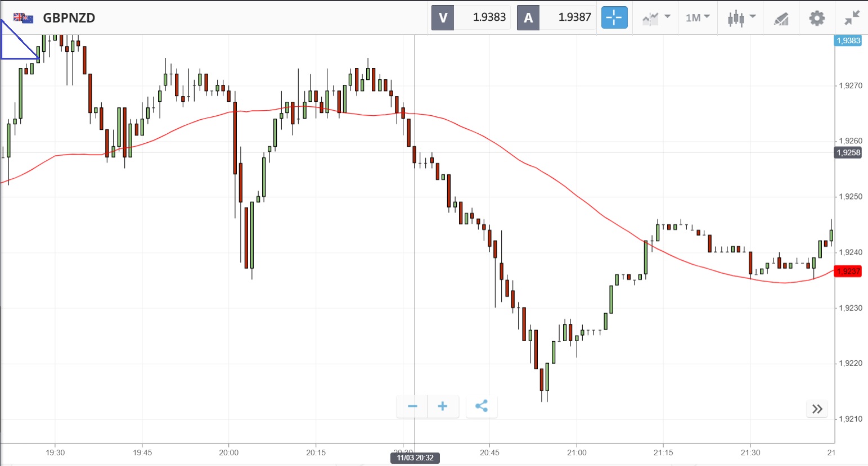Open chart settings gear

[817, 18]
